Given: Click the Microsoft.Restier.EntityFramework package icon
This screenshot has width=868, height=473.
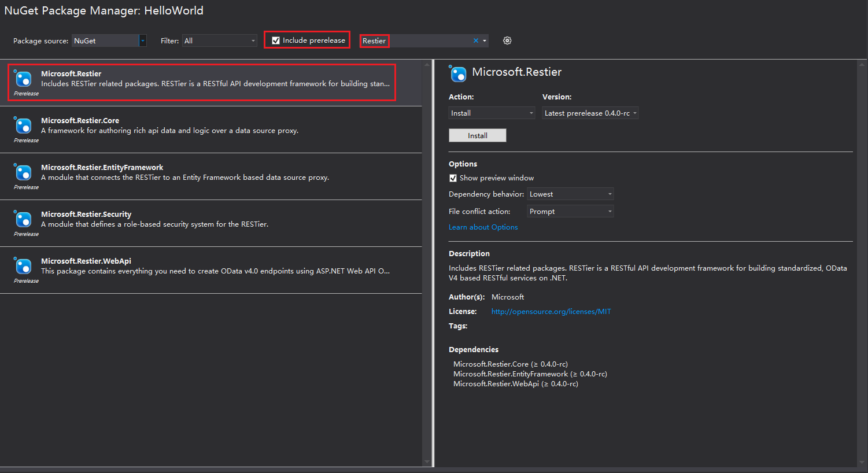Looking at the screenshot, I should pos(23,172).
